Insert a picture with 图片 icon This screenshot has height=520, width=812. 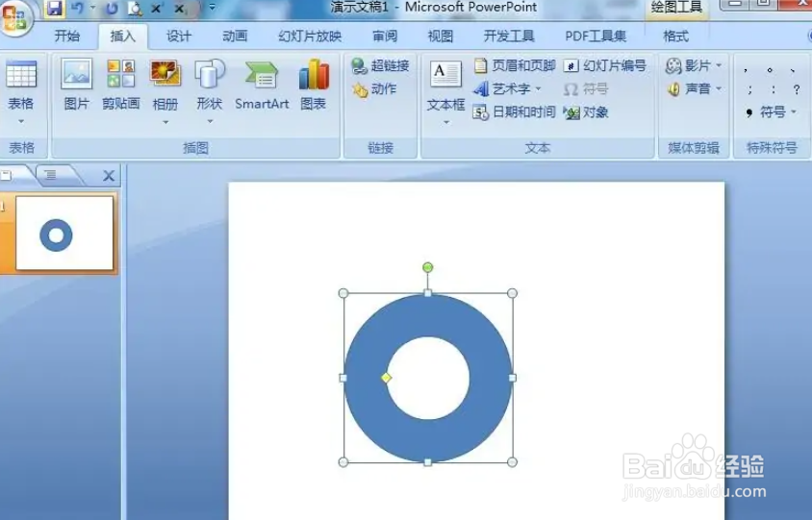[77, 85]
